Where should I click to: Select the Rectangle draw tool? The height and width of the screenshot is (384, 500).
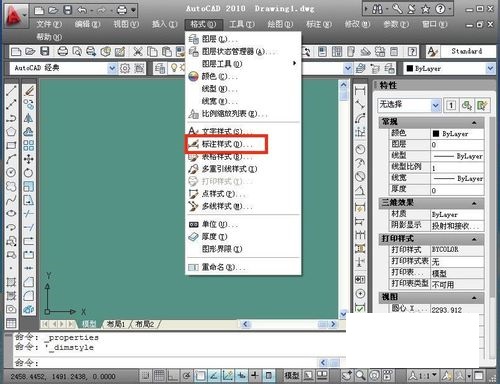[x=11, y=145]
